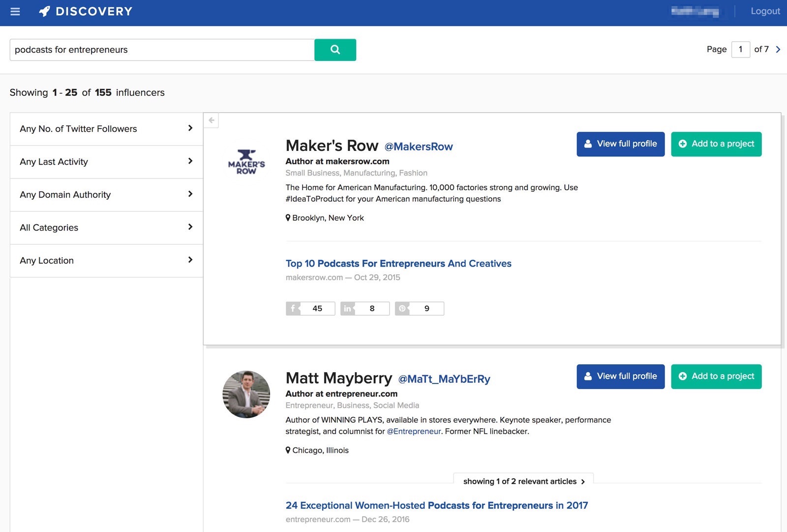Click the page number input box
The width and height of the screenshot is (787, 532).
[x=741, y=49]
